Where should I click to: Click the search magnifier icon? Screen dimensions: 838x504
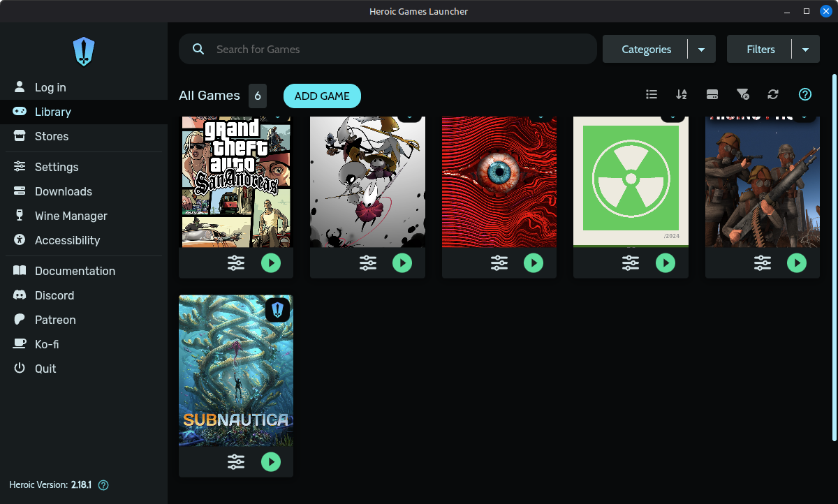(198, 49)
